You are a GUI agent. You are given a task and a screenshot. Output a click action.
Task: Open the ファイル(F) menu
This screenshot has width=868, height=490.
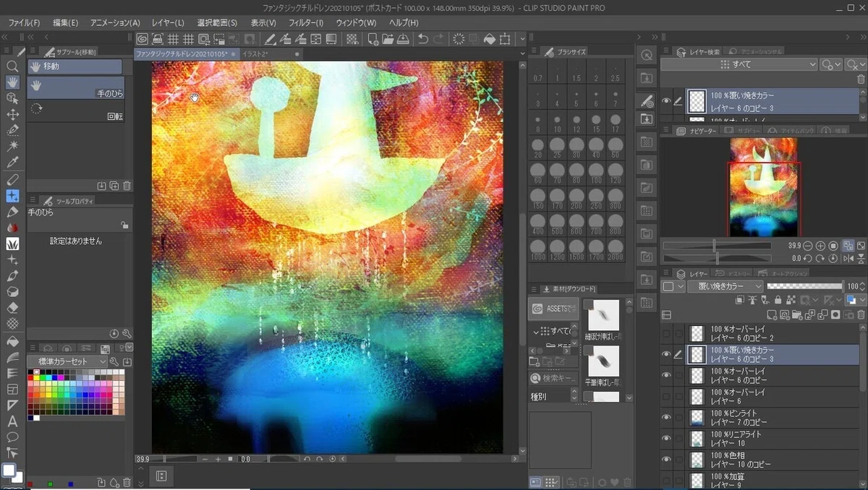[x=24, y=22]
